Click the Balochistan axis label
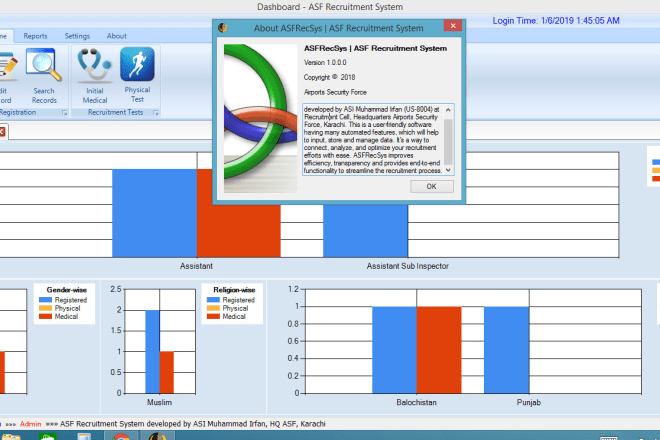Image resolution: width=660 pixels, height=440 pixels. pyautogui.click(x=417, y=403)
